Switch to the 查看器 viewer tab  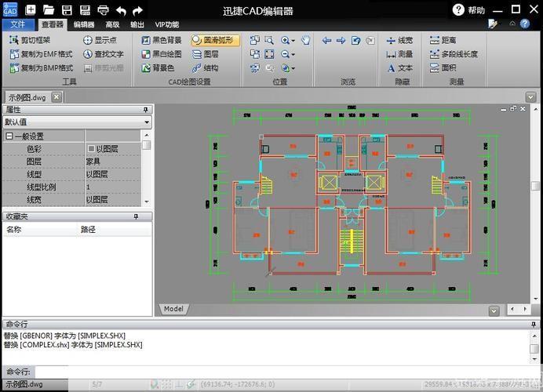pyautogui.click(x=53, y=24)
